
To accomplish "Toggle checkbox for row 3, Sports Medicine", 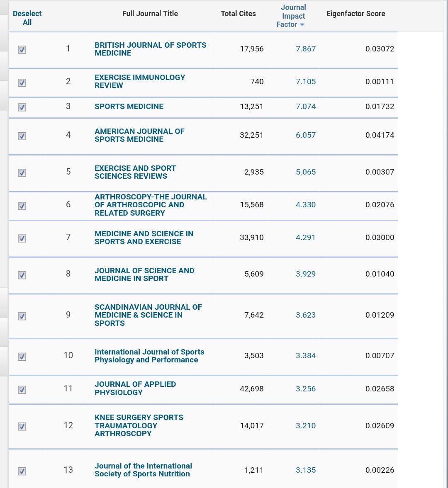I will pos(22,107).
